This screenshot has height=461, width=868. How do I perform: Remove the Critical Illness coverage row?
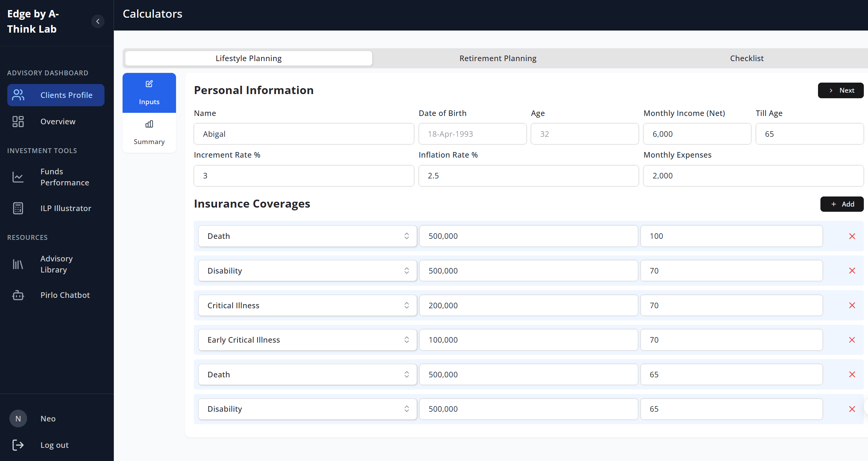[x=852, y=305]
